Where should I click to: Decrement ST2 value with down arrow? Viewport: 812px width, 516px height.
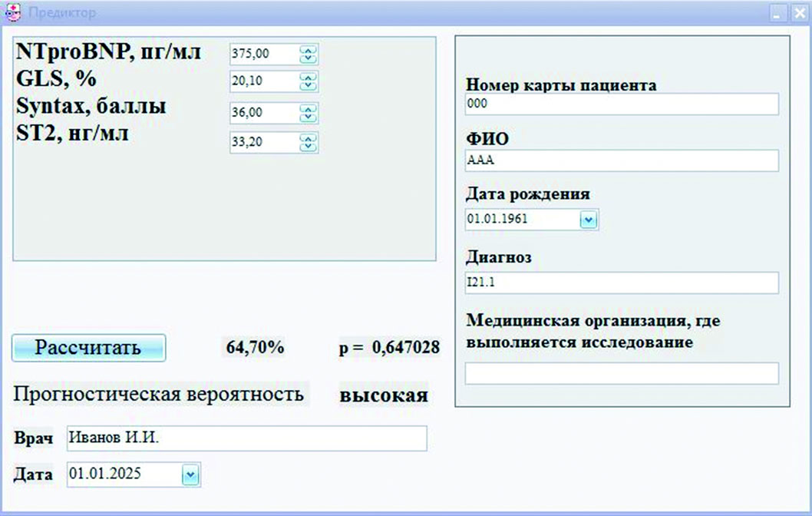(x=309, y=146)
